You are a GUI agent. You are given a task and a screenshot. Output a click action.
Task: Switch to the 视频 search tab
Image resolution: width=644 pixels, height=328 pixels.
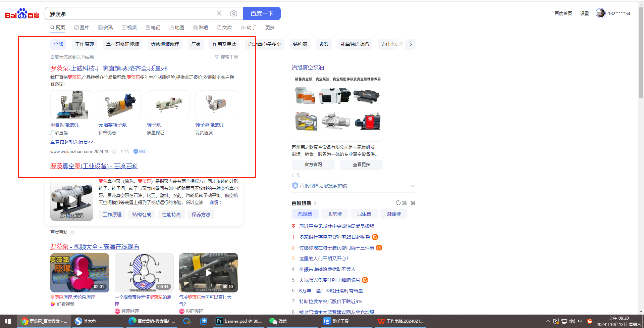[129, 28]
